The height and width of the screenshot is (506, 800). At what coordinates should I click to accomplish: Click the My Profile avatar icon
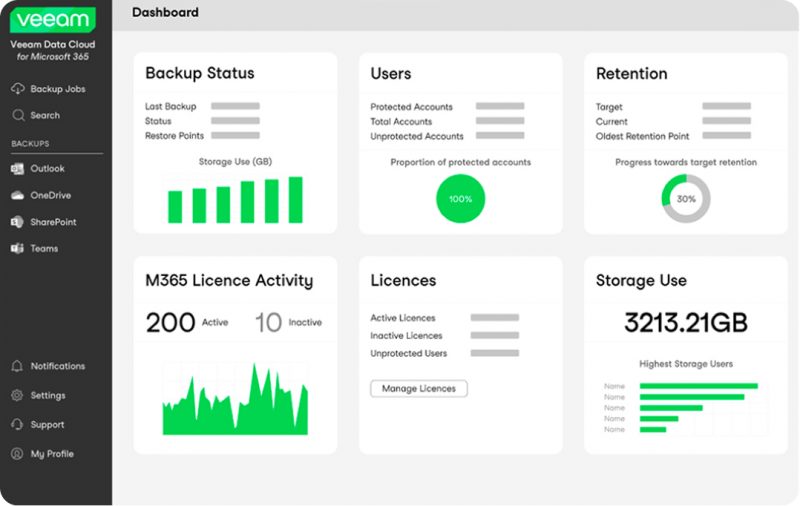(17, 453)
